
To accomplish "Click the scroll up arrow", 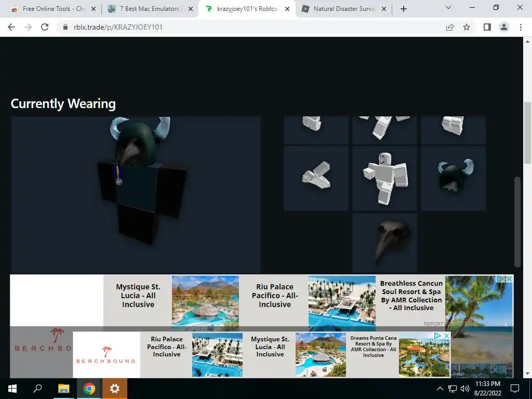I will click(x=528, y=42).
